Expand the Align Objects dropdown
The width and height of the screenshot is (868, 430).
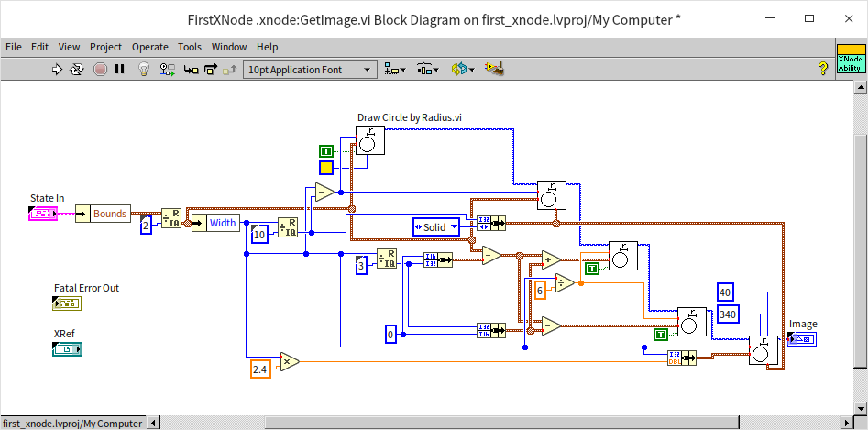pyautogui.click(x=396, y=69)
